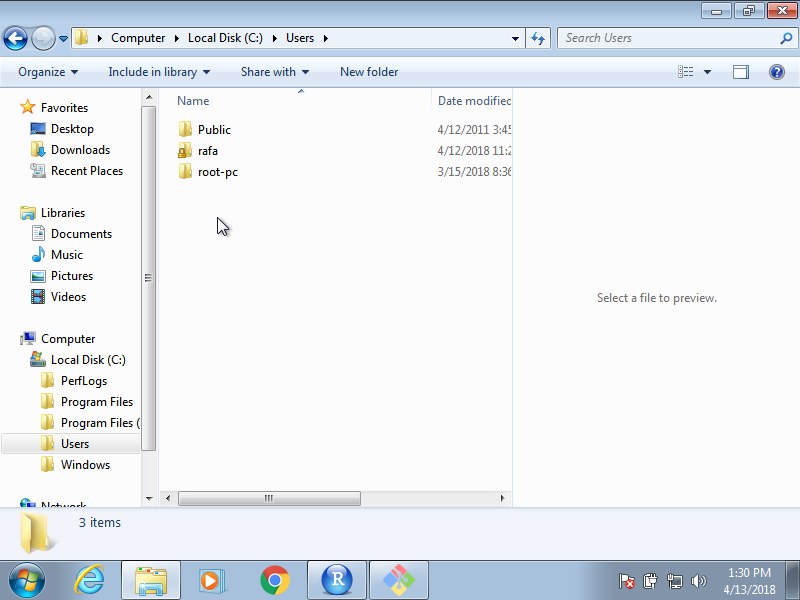Open Program Files folder in tree
800x600 pixels.
pyautogui.click(x=97, y=402)
